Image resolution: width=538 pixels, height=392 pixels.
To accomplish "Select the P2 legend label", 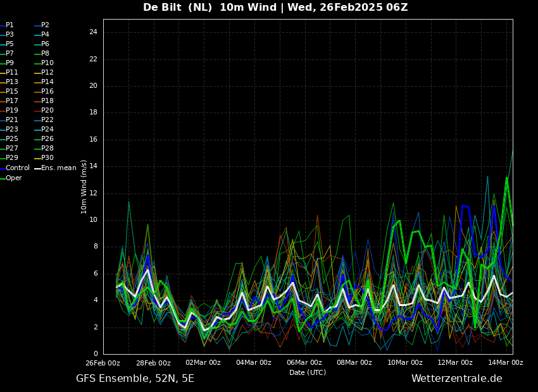I will pyautogui.click(x=45, y=25).
